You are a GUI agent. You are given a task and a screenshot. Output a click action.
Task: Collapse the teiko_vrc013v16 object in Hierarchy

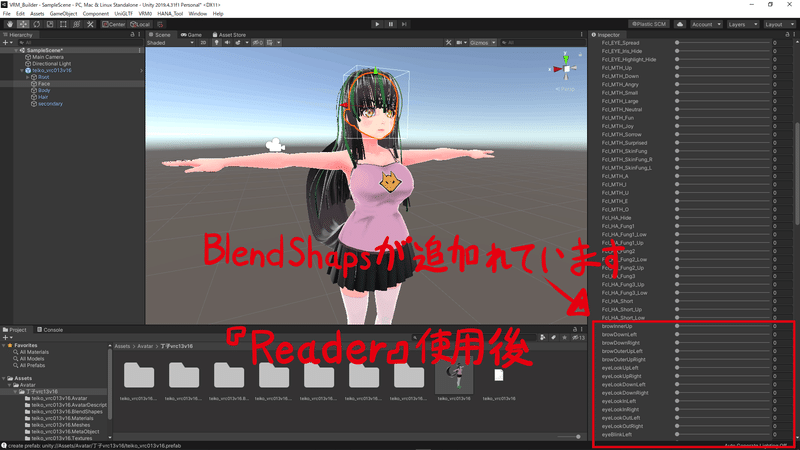click(22, 70)
